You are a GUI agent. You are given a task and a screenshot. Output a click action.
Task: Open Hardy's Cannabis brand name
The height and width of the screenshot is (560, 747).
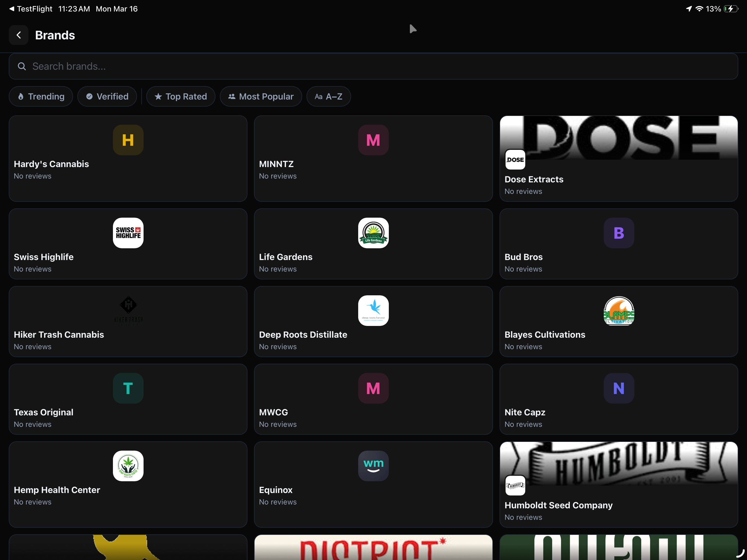pos(51,164)
